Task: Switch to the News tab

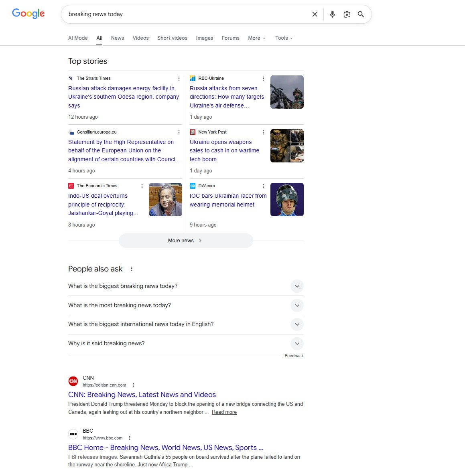Action: (x=117, y=38)
